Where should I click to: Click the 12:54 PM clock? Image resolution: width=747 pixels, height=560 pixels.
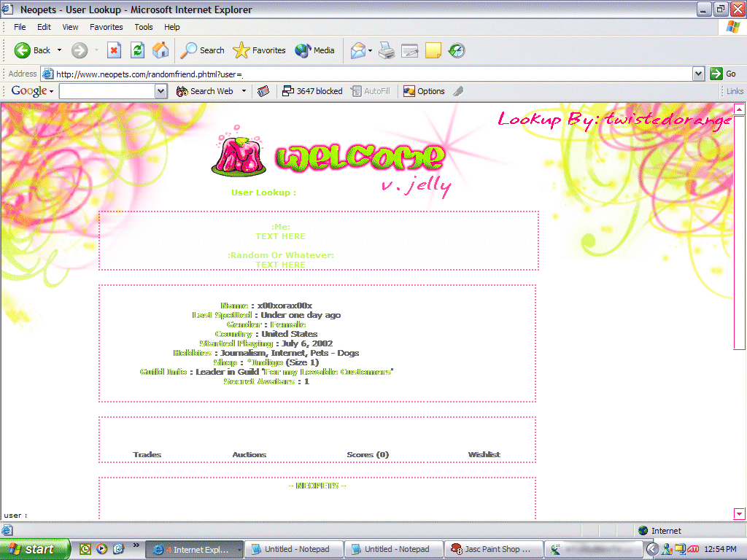point(720,550)
